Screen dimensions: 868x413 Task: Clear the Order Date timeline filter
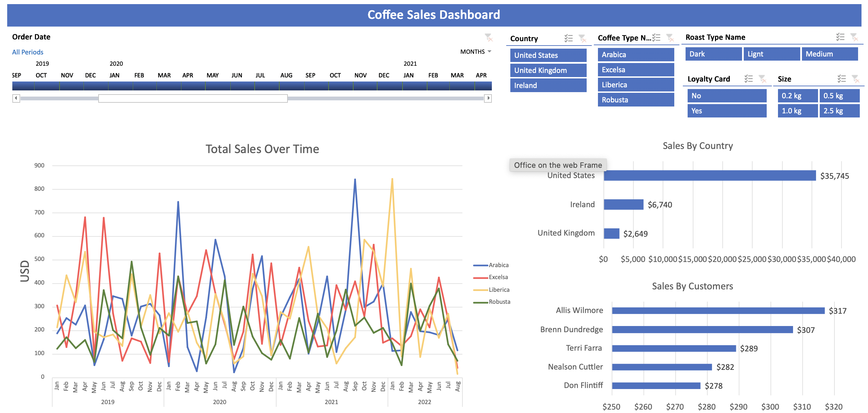point(488,37)
